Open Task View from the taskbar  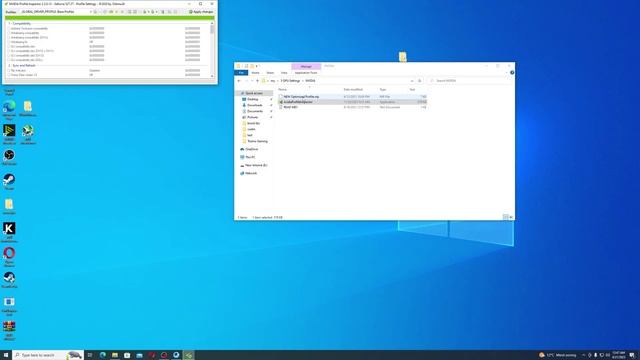point(90,355)
